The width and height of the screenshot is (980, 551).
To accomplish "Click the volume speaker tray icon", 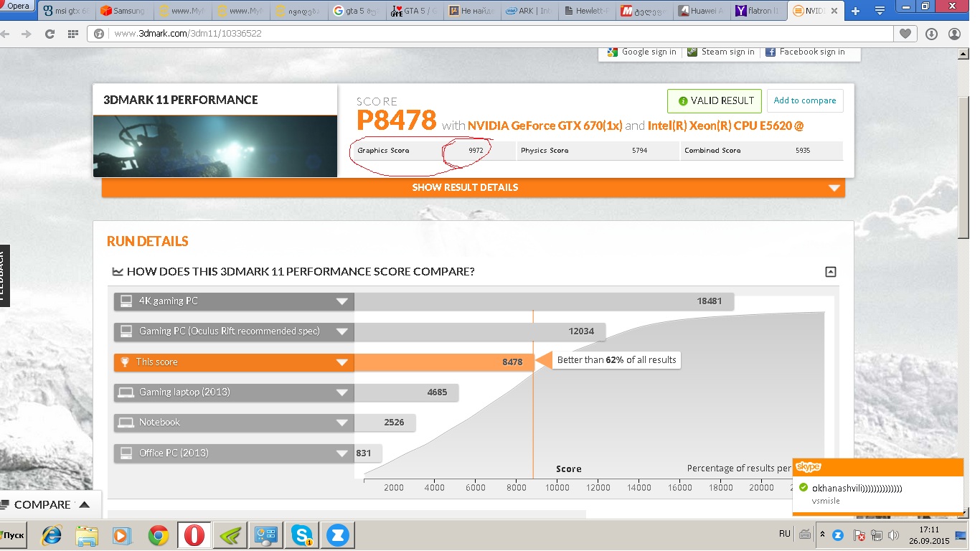I will pyautogui.click(x=893, y=535).
